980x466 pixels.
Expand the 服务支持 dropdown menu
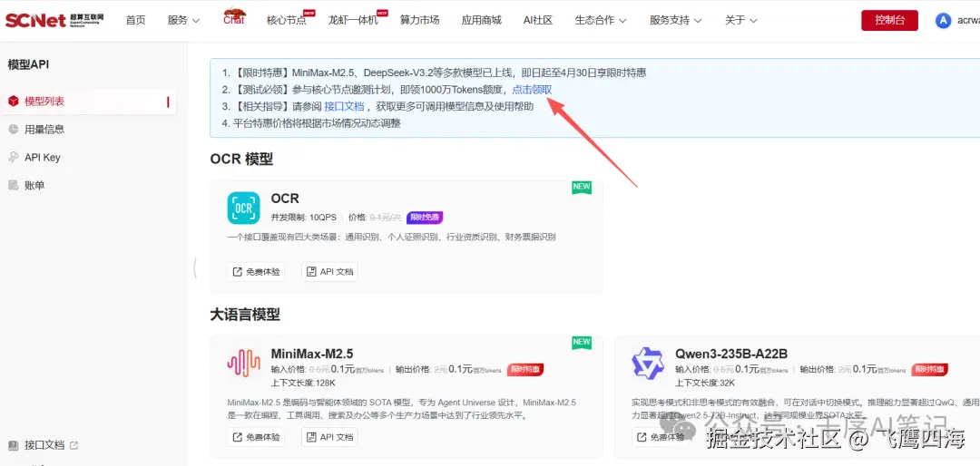(x=676, y=20)
